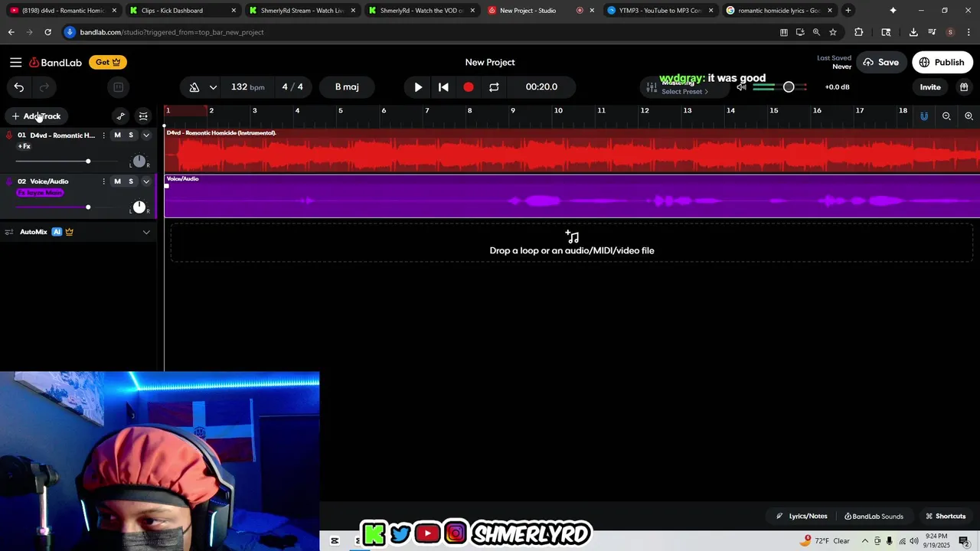
Task: Bookmark this page with star icon
Action: pos(833,32)
